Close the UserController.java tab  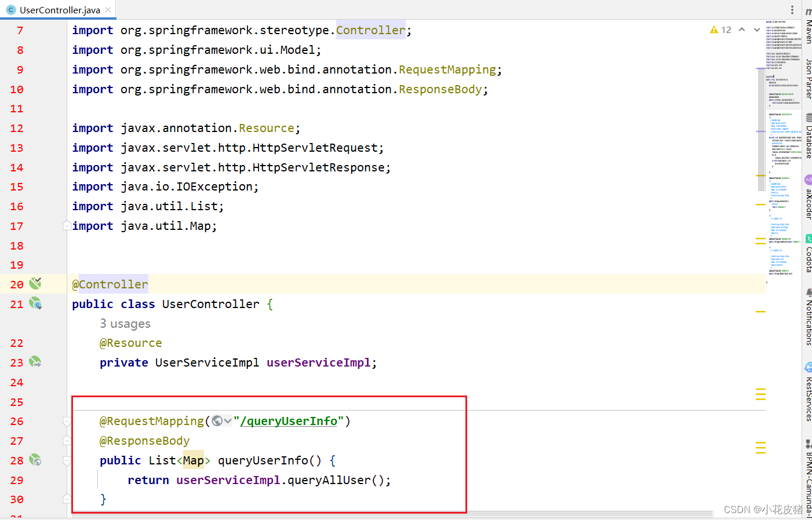pyautogui.click(x=108, y=10)
